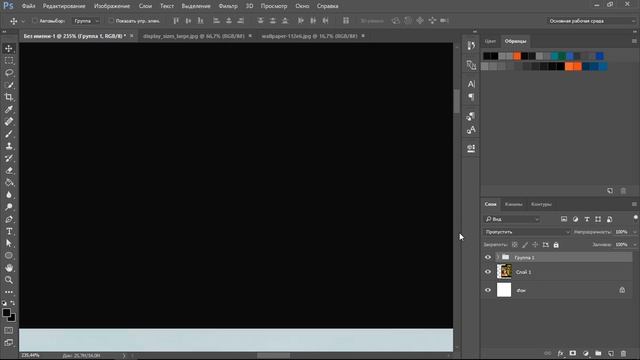Open the workspace switcher dropdown

click(591, 21)
